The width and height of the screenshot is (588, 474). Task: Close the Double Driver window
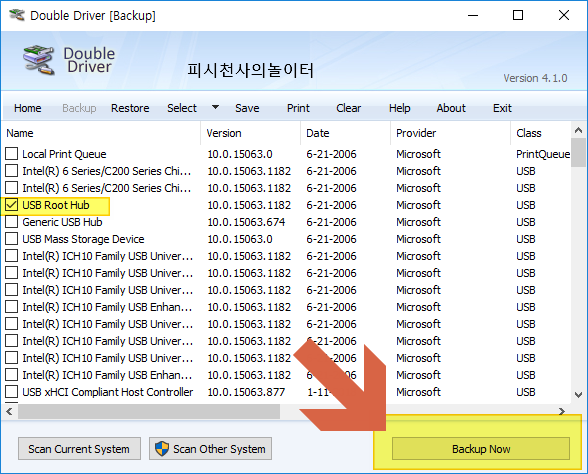click(x=564, y=15)
